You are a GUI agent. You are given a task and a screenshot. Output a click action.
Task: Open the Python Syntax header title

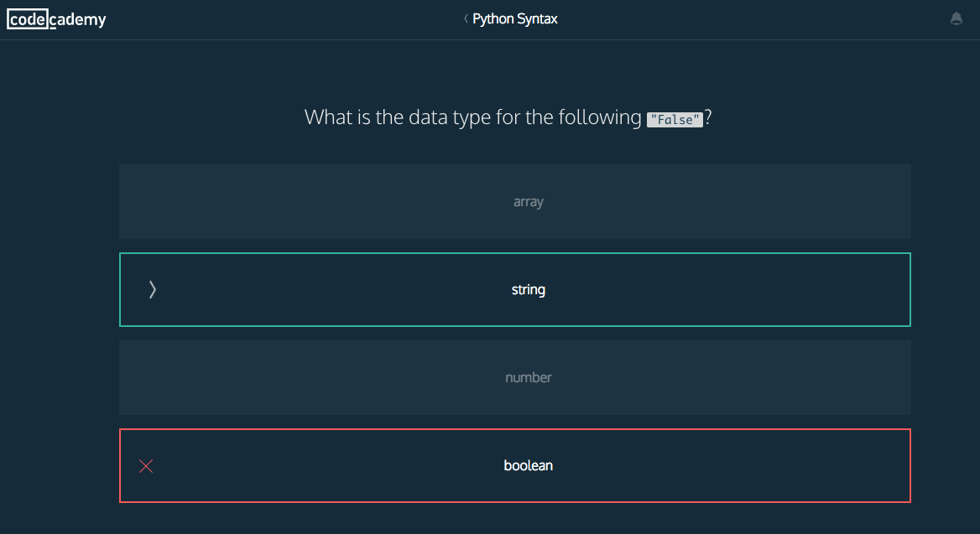click(514, 18)
